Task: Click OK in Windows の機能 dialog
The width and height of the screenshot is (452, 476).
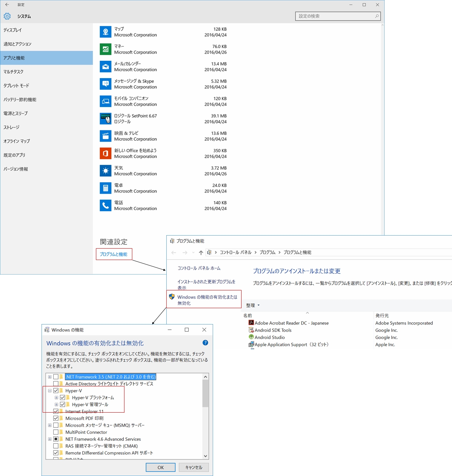Action: [160, 467]
